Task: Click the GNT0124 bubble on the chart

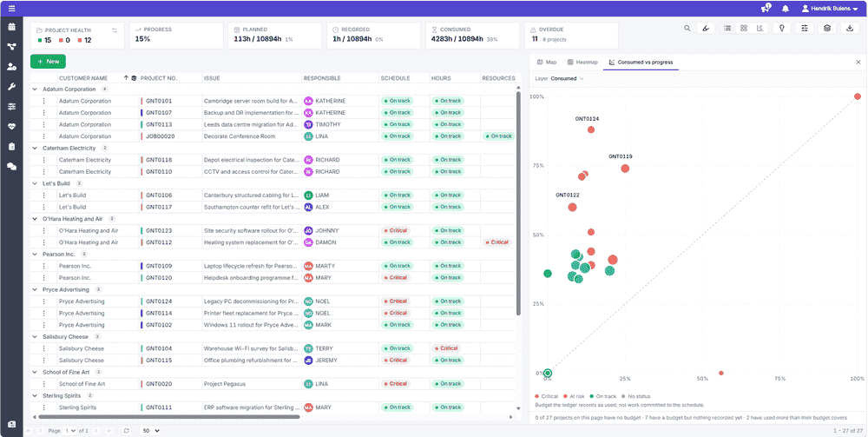Action: (590, 129)
